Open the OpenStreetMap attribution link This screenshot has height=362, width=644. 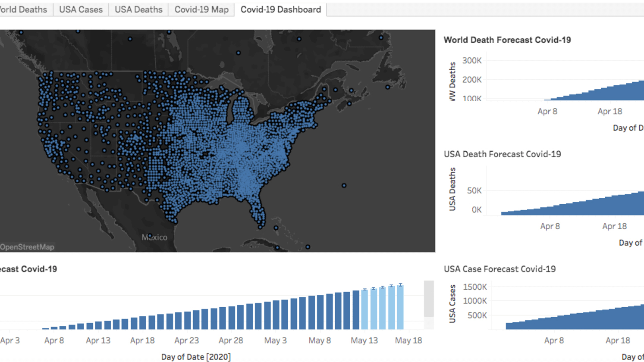tap(27, 247)
